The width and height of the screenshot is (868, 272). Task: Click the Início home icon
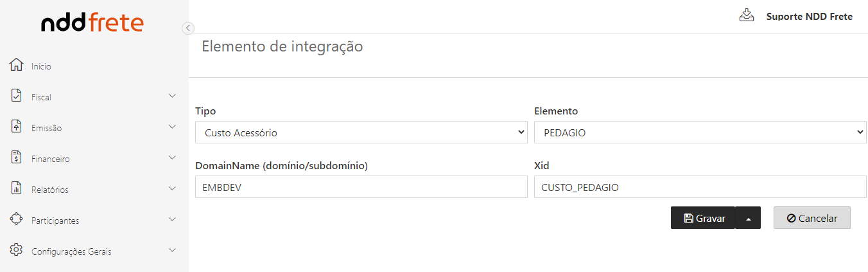pyautogui.click(x=17, y=65)
